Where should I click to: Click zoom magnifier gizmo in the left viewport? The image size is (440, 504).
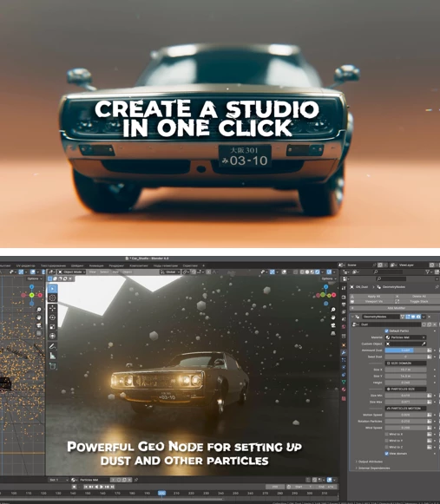pos(38,309)
